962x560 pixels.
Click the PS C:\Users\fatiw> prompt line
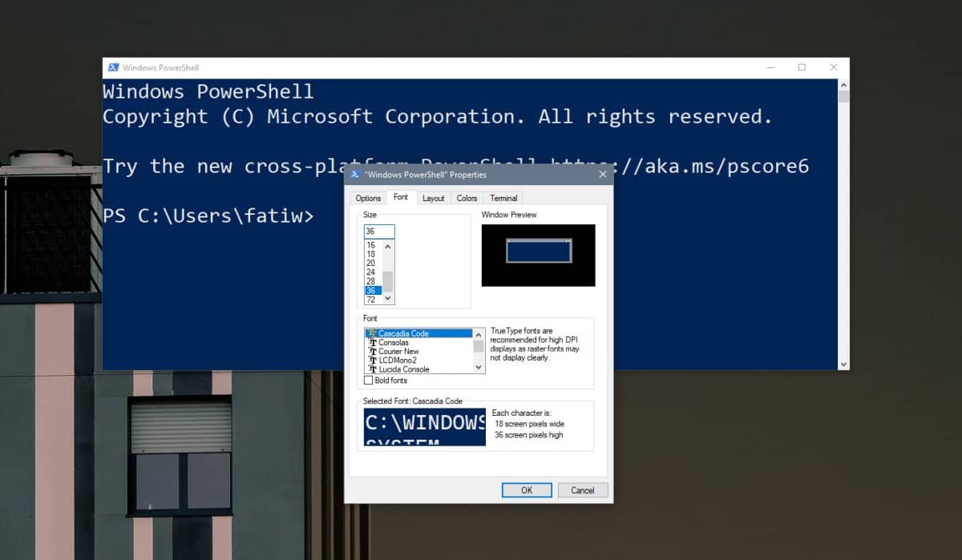[208, 216]
